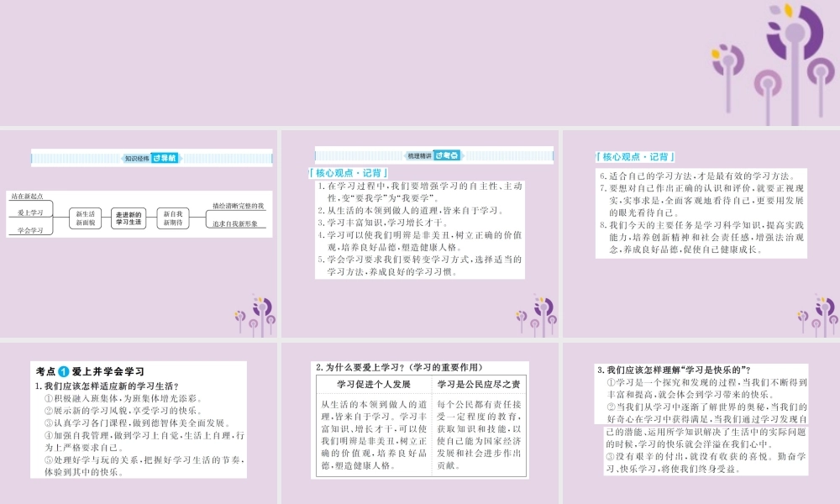Click question 3 怎样理解"学习是快乐的"
The width and height of the screenshot is (840, 504).
click(674, 370)
